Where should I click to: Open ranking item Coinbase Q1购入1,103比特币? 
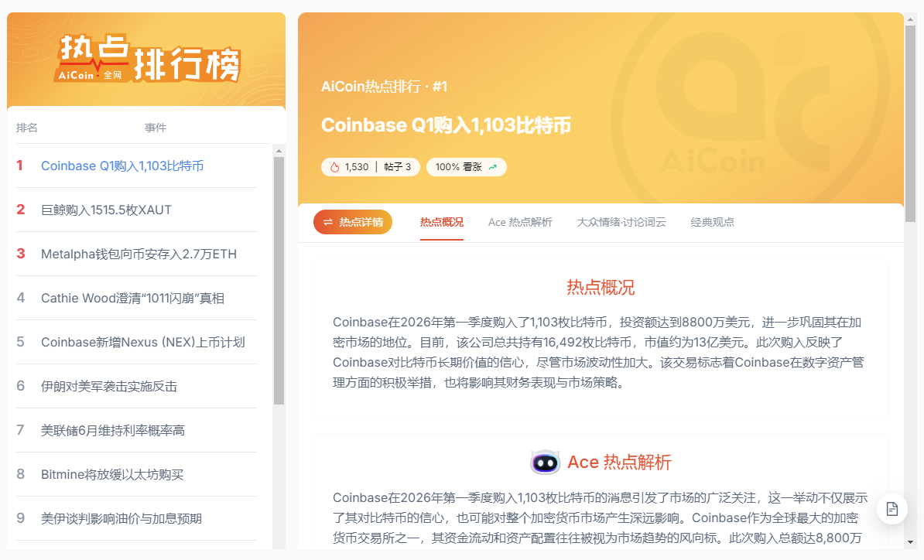point(137,166)
